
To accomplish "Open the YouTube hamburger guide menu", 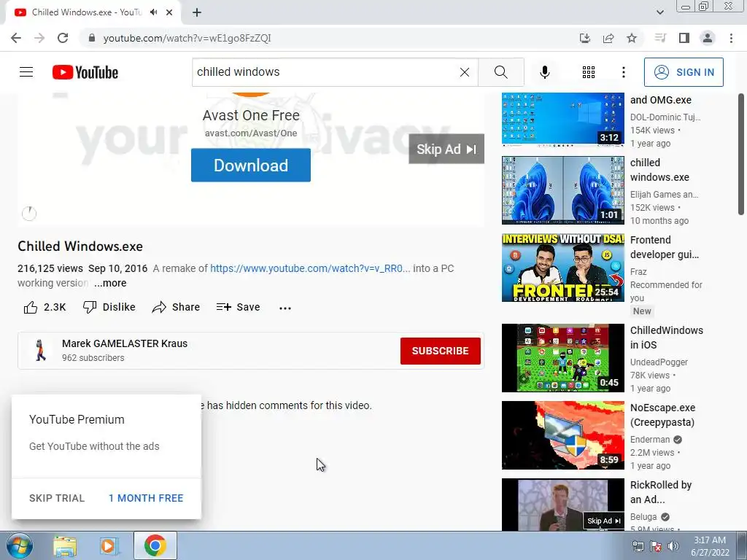I will (x=26, y=72).
